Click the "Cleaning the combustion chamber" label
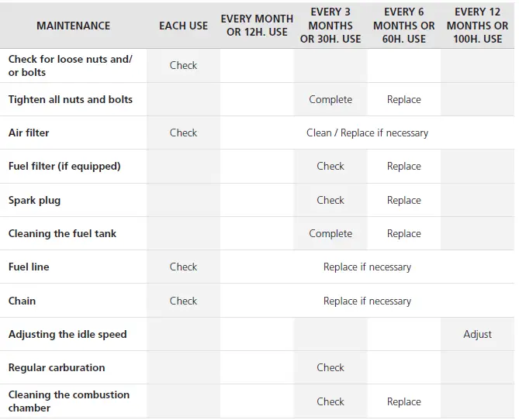 [x=69, y=401]
